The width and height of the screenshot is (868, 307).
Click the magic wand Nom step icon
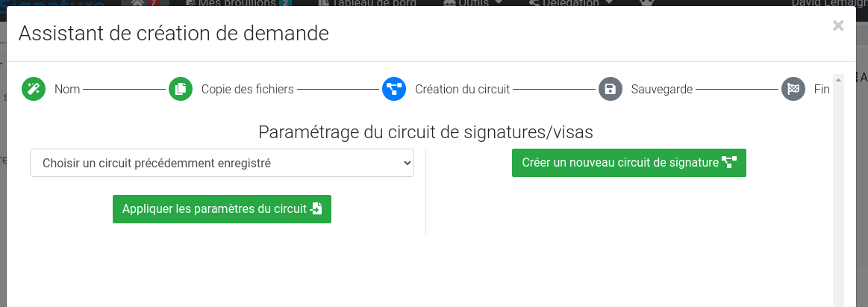coord(34,90)
